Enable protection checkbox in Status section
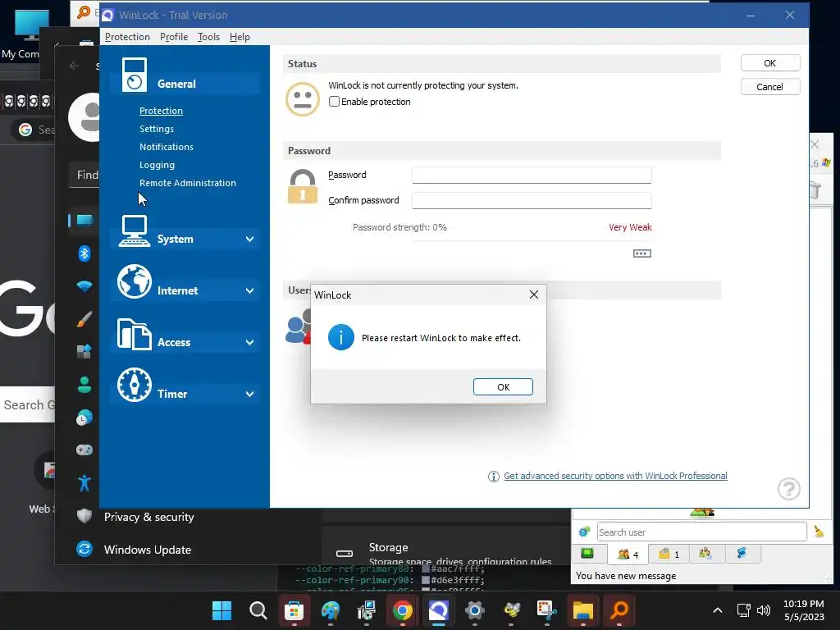This screenshot has width=840, height=630. [335, 101]
